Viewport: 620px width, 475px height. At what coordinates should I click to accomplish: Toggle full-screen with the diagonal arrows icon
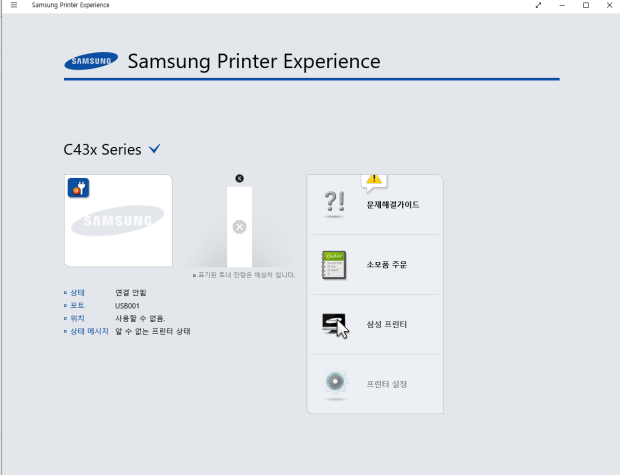coord(539,5)
